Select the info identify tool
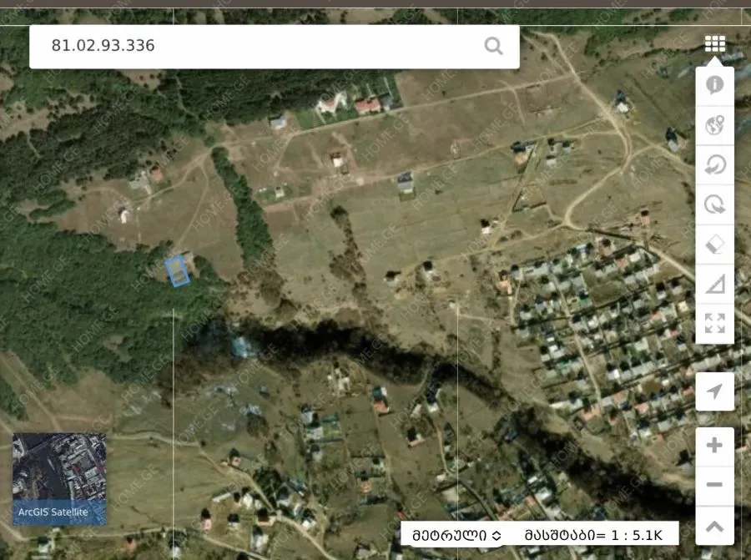Screen dimensions: 751x560 (x=714, y=85)
